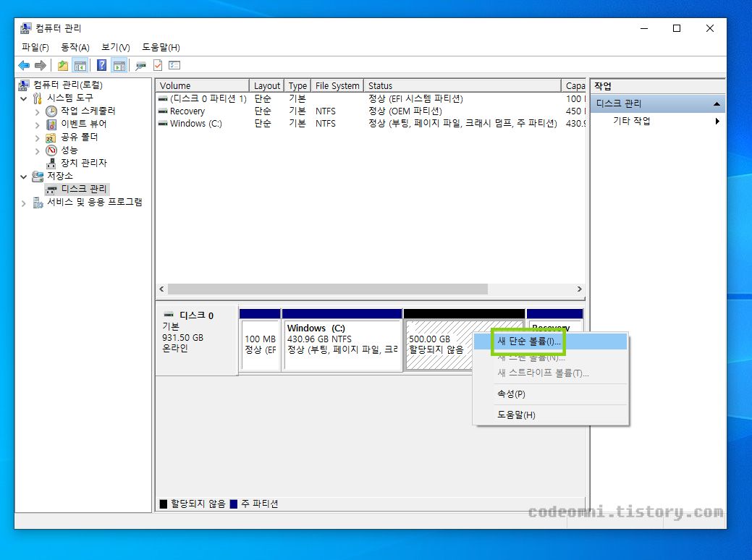752x560 pixels.
Task: Collapse the System Tools tree node
Action: [23, 99]
